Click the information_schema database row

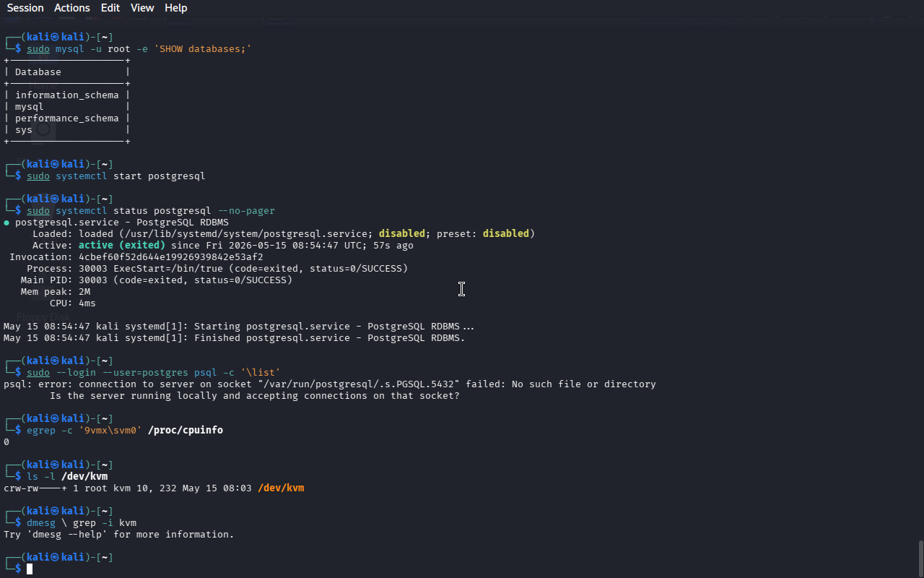67,95
